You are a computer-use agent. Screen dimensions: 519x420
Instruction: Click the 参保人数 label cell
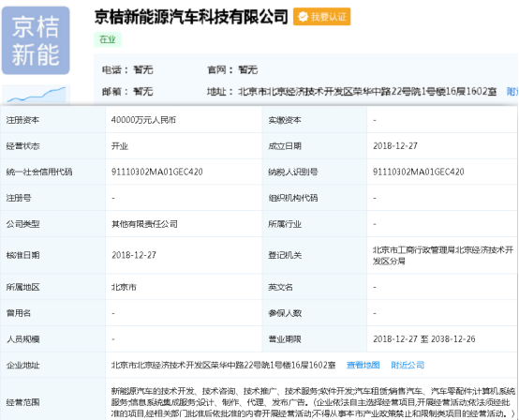pos(315,313)
